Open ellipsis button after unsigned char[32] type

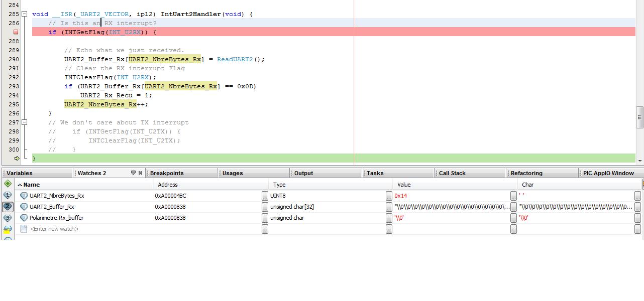(389, 207)
